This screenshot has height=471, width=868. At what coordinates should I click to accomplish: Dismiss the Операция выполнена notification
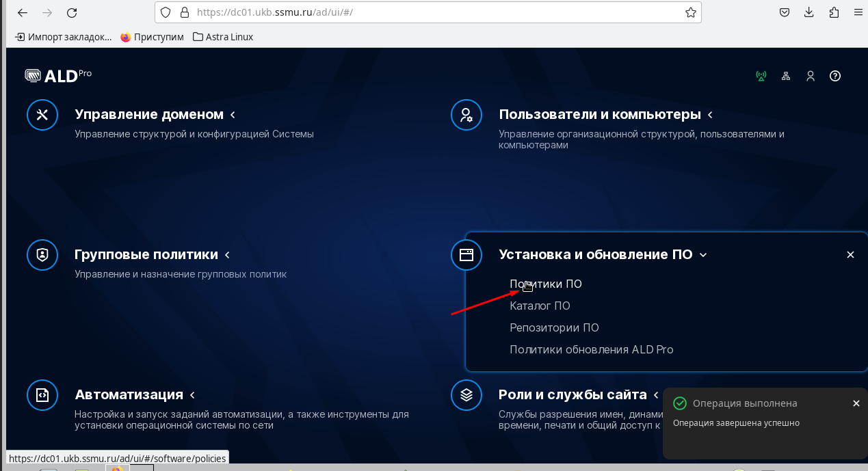(856, 403)
